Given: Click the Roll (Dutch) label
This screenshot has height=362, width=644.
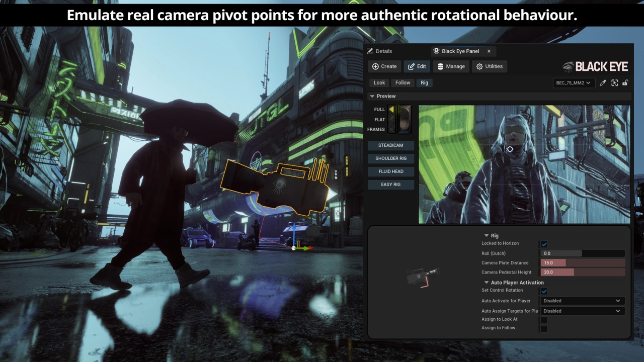Looking at the screenshot, I should [494, 253].
